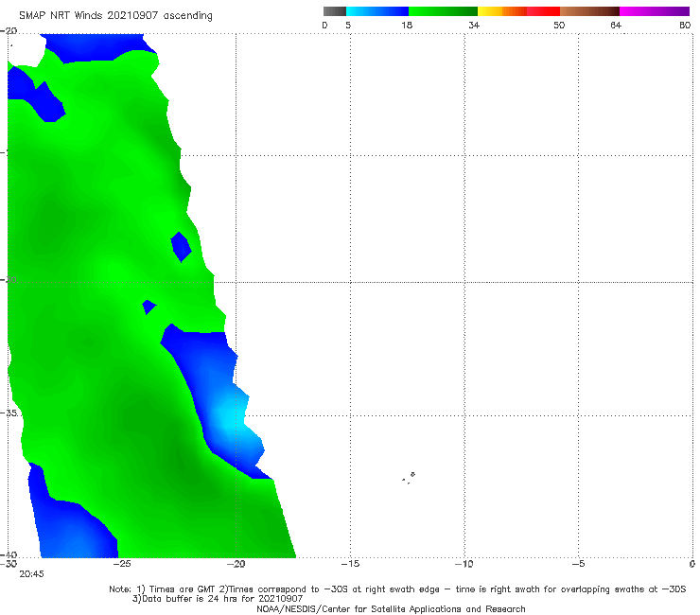700x615 pixels.
Task: Click the '50' label under the color bar
Action: tap(559, 26)
